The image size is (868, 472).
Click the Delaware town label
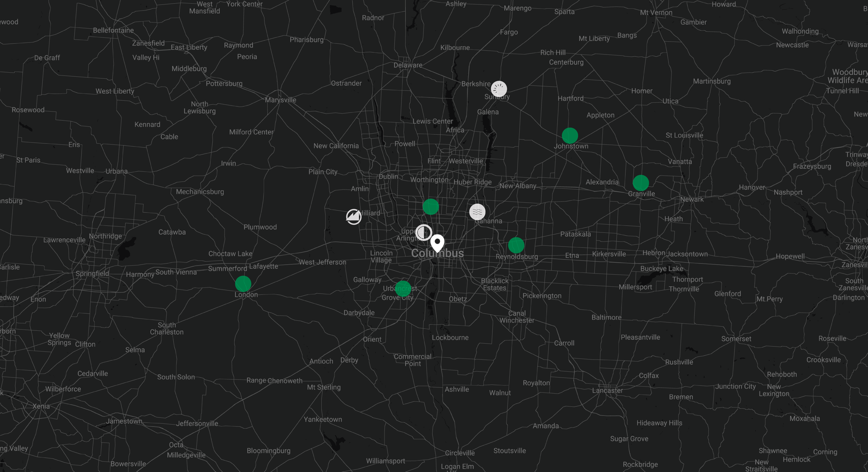point(408,65)
